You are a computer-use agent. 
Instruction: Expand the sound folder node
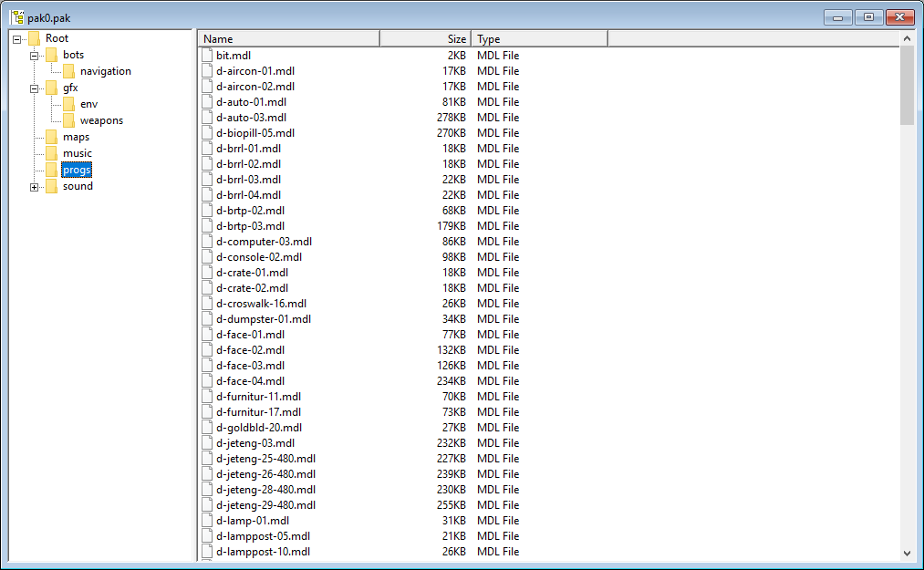[35, 187]
